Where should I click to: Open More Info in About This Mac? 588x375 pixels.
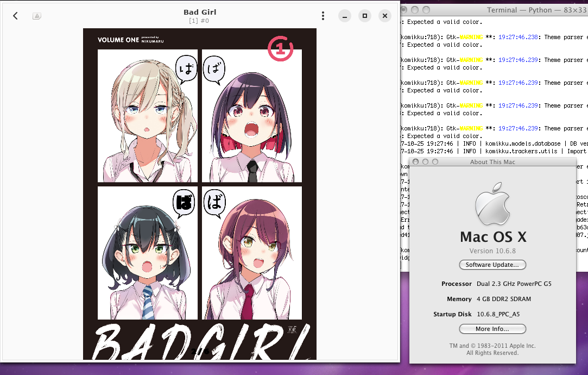coord(492,329)
